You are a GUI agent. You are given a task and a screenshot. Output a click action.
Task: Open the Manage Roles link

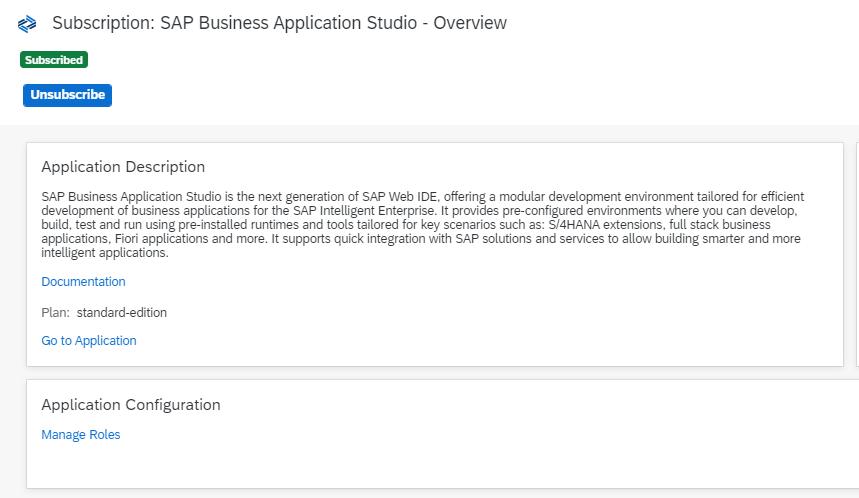(81, 434)
